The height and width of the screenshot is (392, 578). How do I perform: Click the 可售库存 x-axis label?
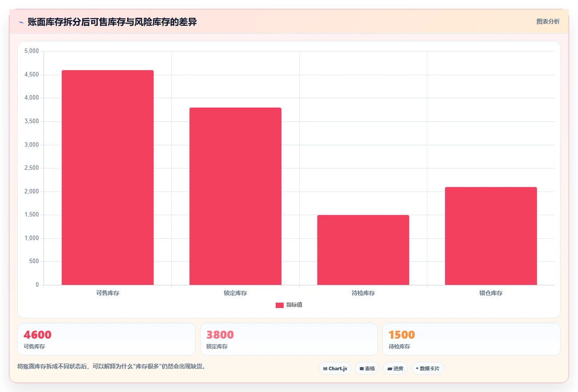[108, 293]
